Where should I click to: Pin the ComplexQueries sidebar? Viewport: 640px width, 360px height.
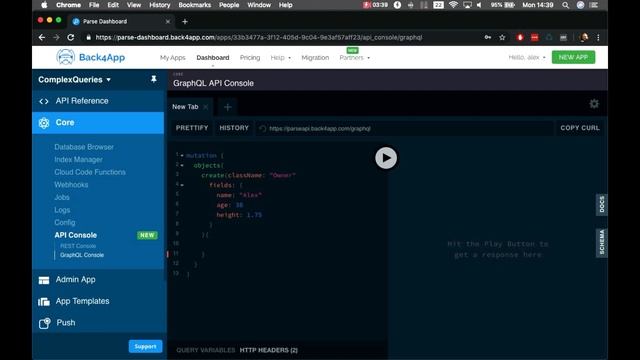(153, 79)
